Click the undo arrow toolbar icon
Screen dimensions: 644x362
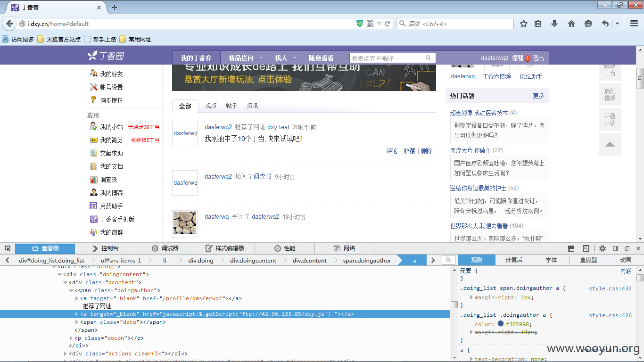point(605,24)
